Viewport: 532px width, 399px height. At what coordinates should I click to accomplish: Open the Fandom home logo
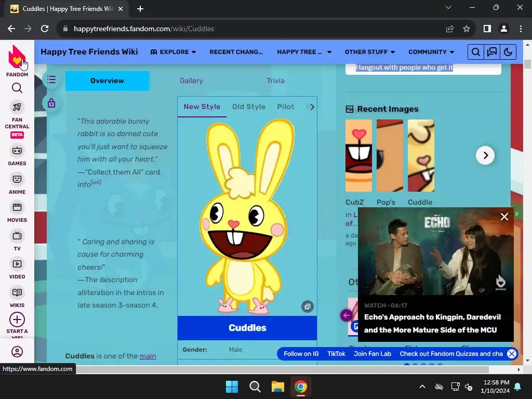(x=17, y=58)
